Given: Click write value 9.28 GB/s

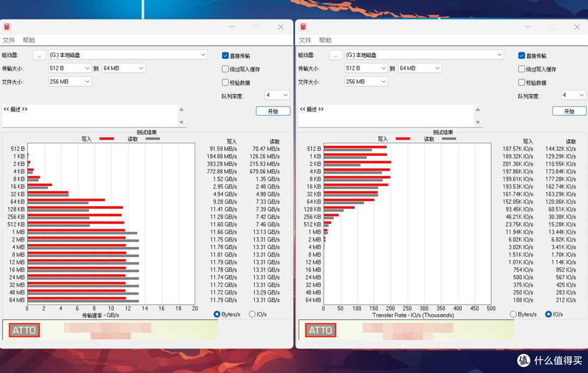Looking at the screenshot, I should pos(225,201).
